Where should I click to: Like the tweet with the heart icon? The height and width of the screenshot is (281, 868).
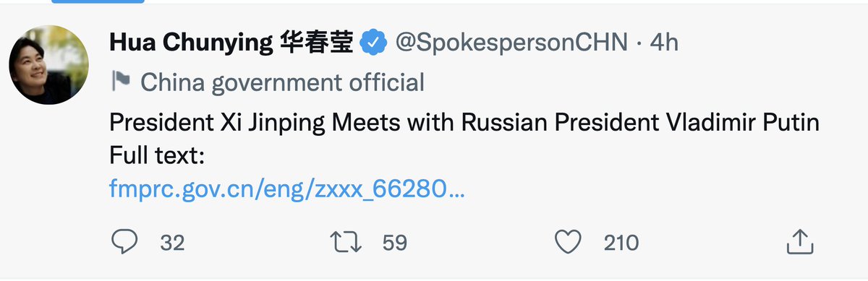tap(570, 242)
